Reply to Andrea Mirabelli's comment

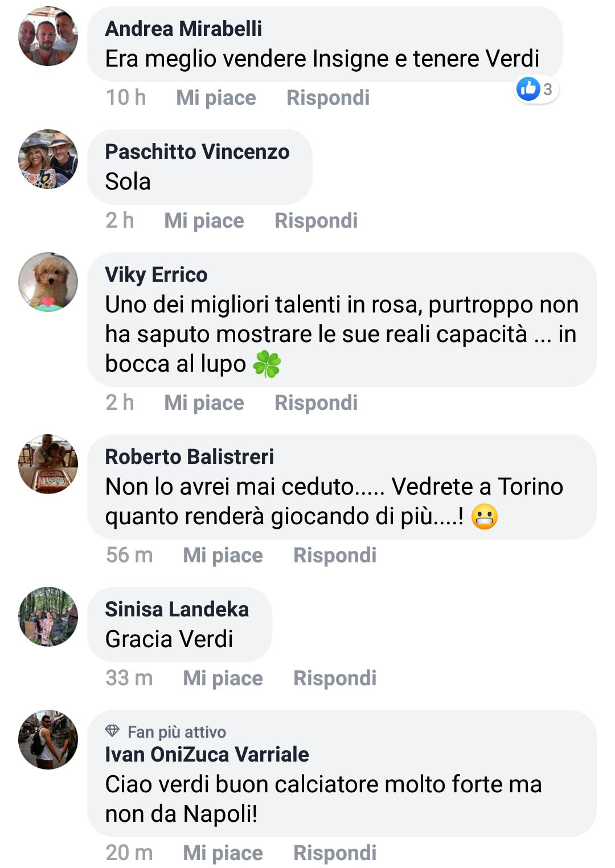coord(328,98)
